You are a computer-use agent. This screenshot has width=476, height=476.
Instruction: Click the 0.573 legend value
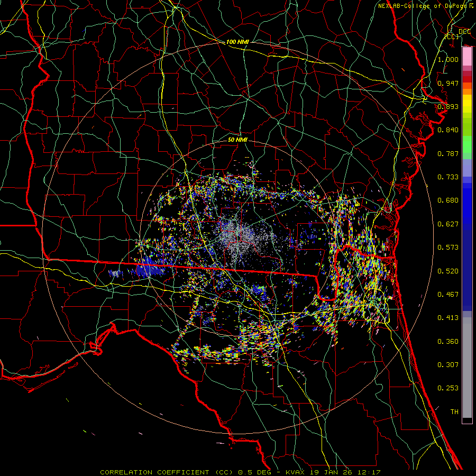pyautogui.click(x=448, y=248)
